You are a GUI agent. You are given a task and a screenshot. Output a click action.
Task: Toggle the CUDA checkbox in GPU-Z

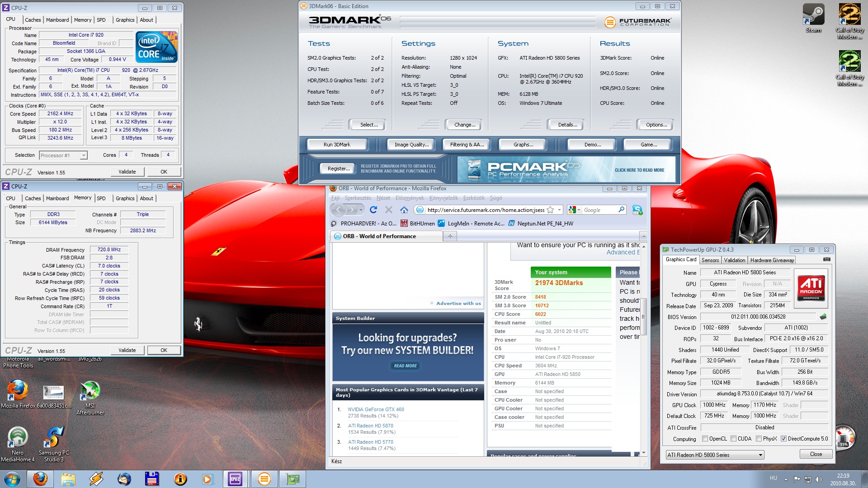[x=733, y=438]
